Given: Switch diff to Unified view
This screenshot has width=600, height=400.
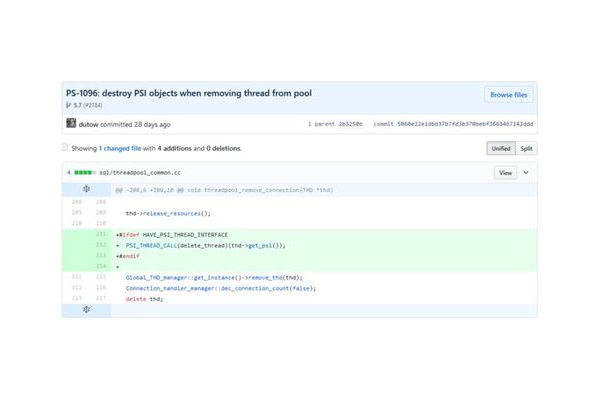Looking at the screenshot, I should (501, 149).
